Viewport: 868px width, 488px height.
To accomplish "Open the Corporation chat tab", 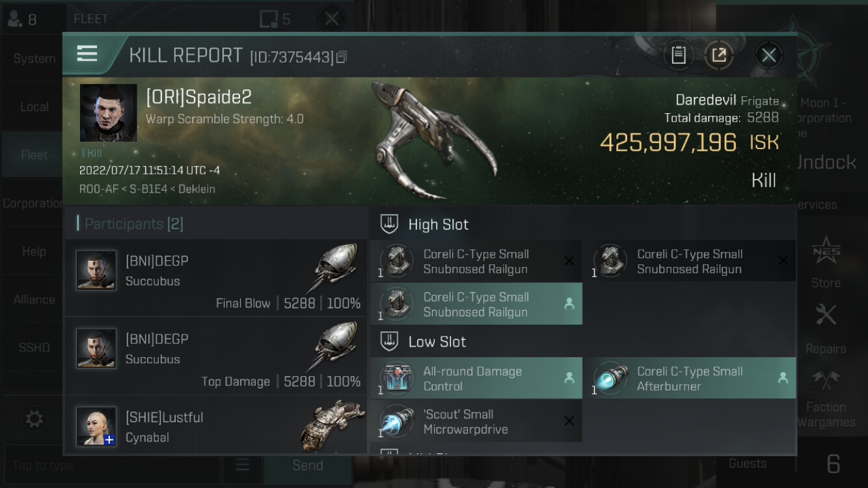I will tap(34, 203).
